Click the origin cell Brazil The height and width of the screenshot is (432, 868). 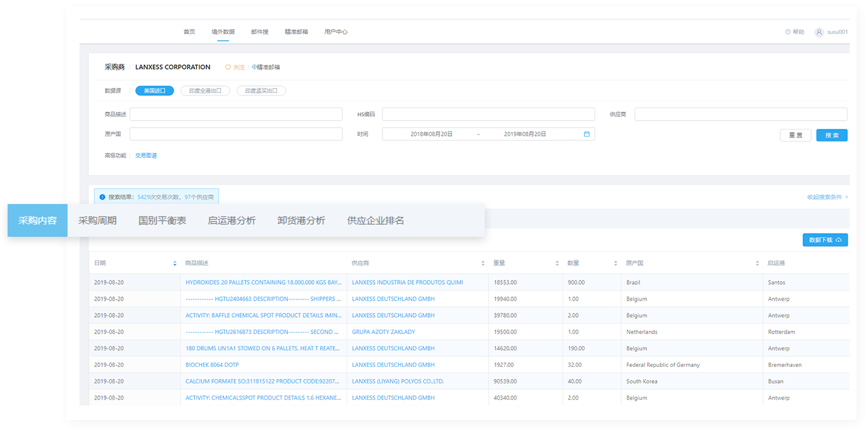(633, 282)
